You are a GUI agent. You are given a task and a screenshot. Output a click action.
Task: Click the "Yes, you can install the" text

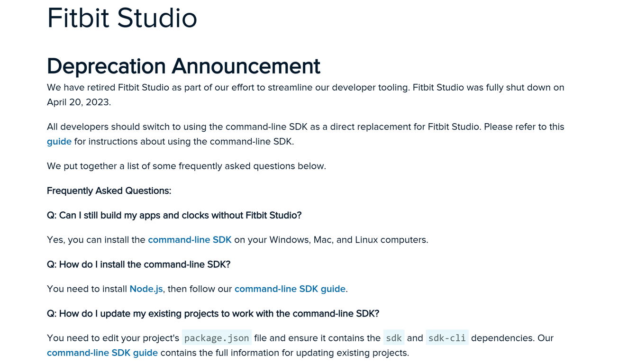[x=96, y=240]
